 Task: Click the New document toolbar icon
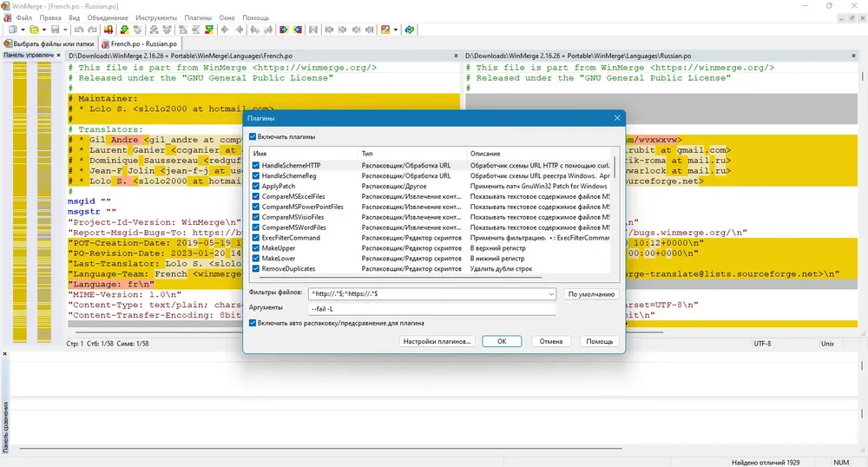tap(12, 30)
